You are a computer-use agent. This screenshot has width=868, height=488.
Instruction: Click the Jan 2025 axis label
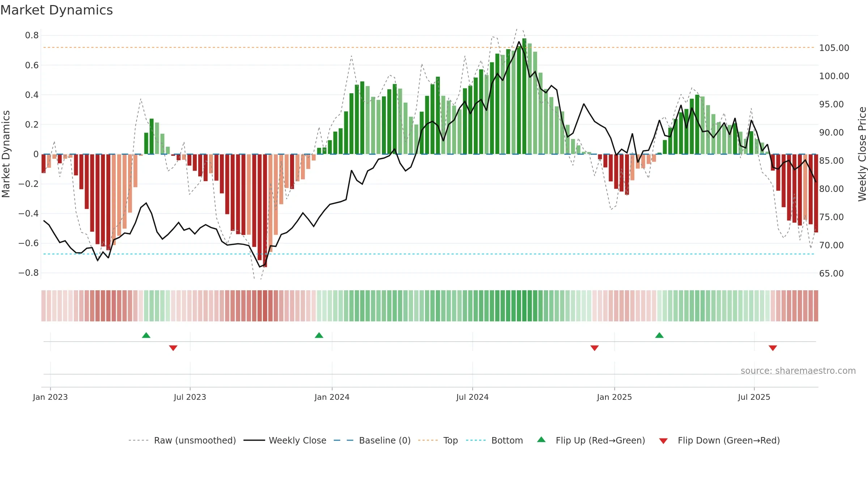[x=614, y=397]
